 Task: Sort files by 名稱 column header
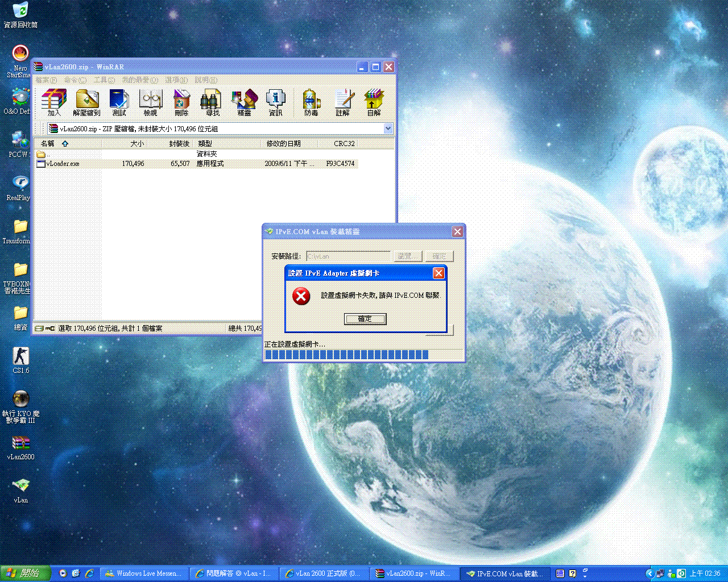48,144
